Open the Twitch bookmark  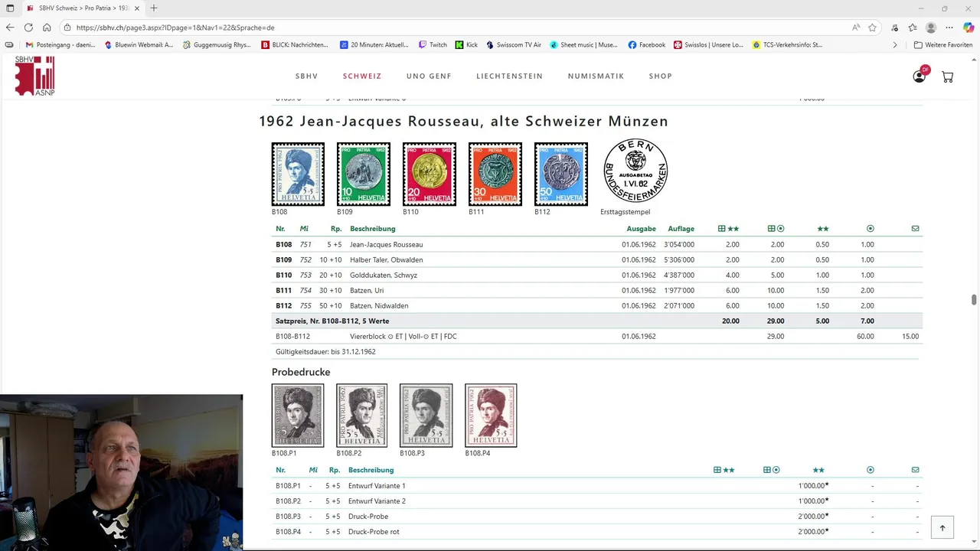coord(433,45)
